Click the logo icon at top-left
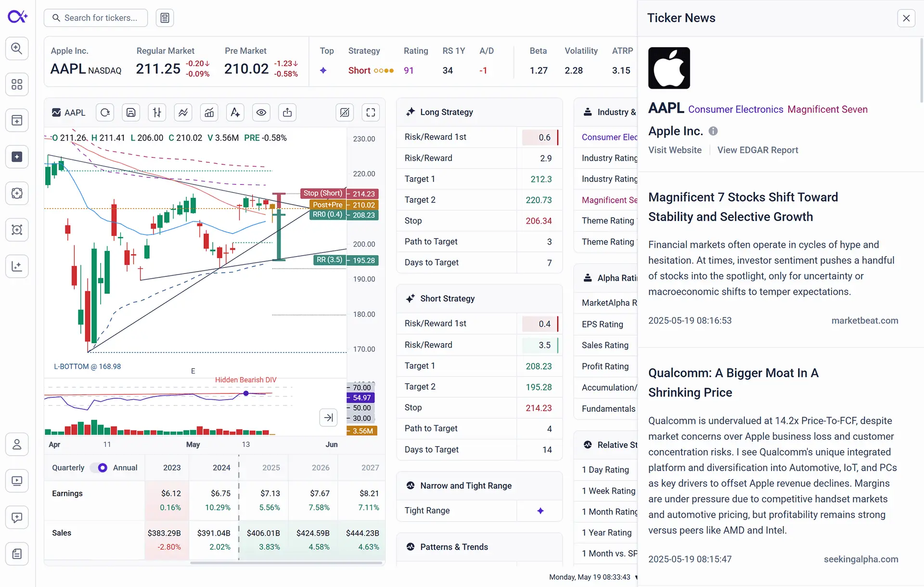 [17, 17]
